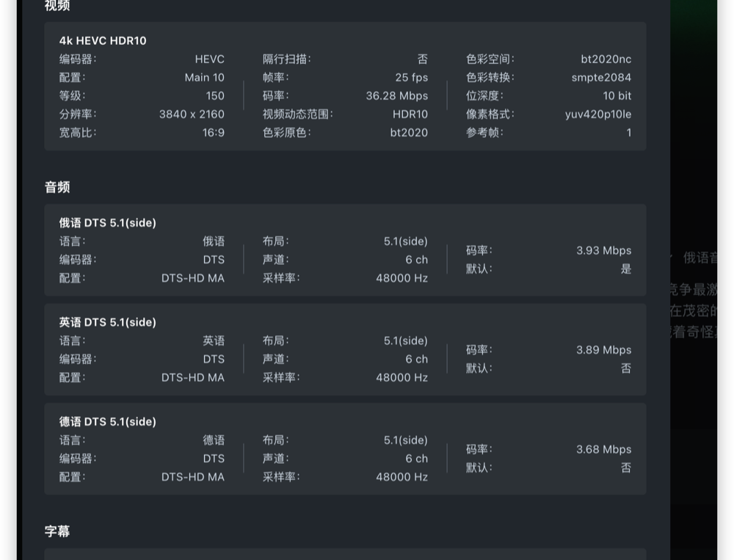This screenshot has width=734, height=560.
Task: Select the 英语 DTS 5.1(side) audio track header
Action: tap(108, 322)
